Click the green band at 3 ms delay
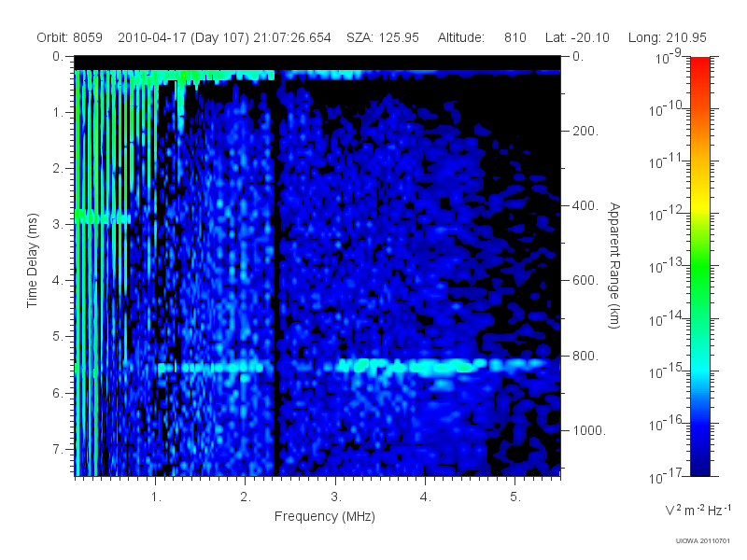 [103, 217]
